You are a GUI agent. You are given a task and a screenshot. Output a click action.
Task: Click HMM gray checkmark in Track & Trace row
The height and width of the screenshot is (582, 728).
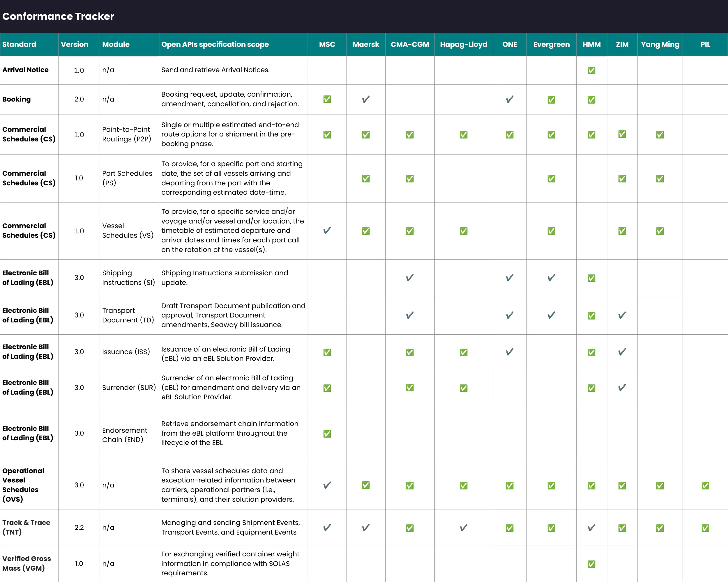tap(591, 528)
